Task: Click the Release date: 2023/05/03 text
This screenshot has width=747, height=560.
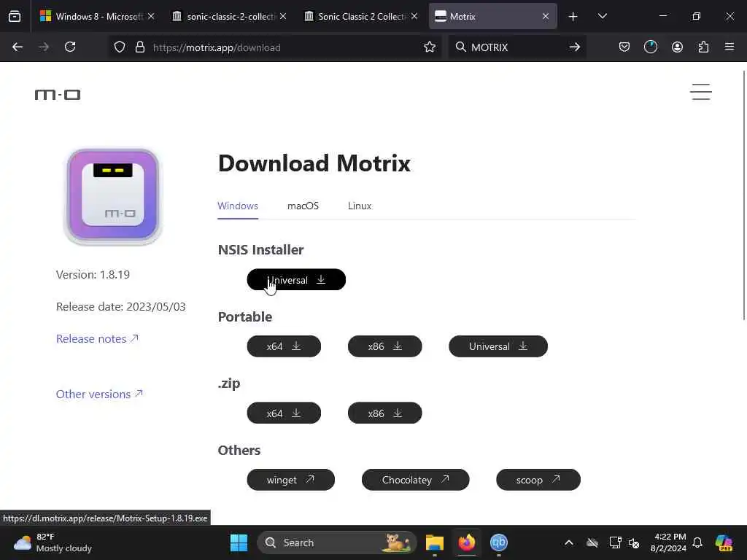Action: tap(121, 307)
